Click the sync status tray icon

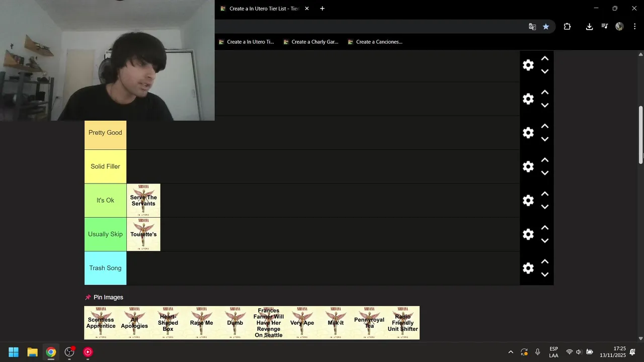coord(524,352)
